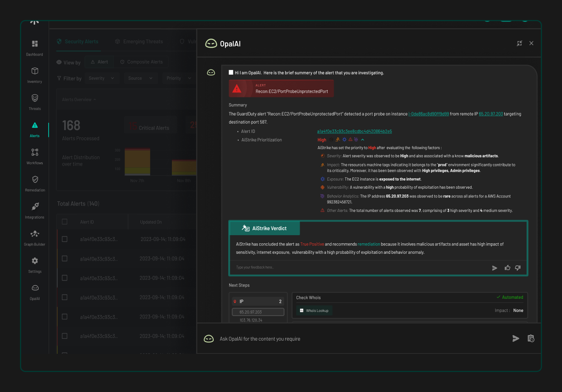Image resolution: width=562 pixels, height=392 pixels.
Task: Click the Whois Lookup icon
Action: [301, 311]
